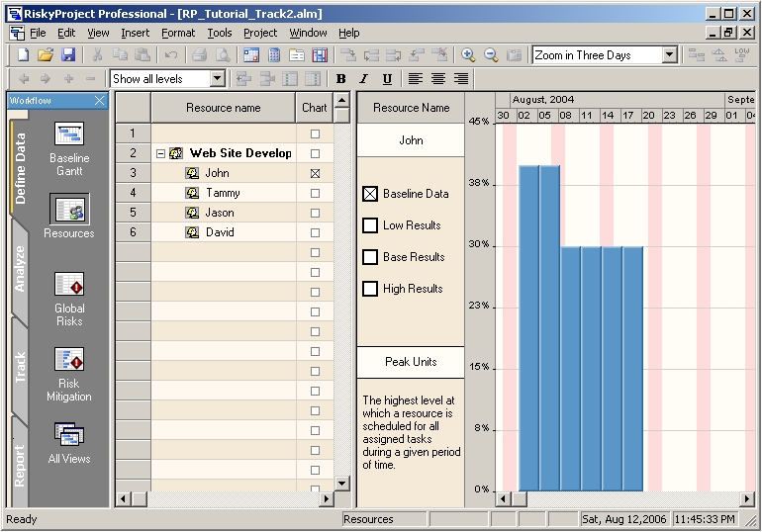
Task: Open the Resources view in Workflow
Action: (69, 217)
